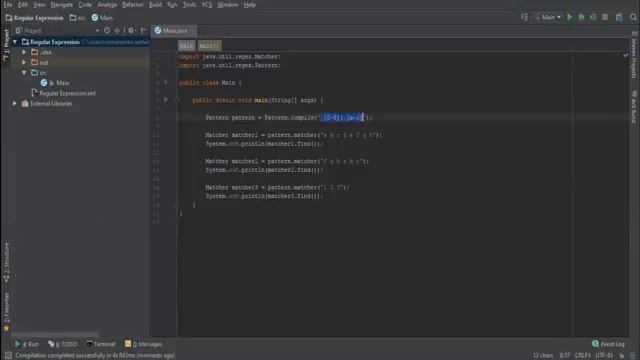Image resolution: width=640 pixels, height=360 pixels.
Task: Open the Navigate menu
Action: 62,5
